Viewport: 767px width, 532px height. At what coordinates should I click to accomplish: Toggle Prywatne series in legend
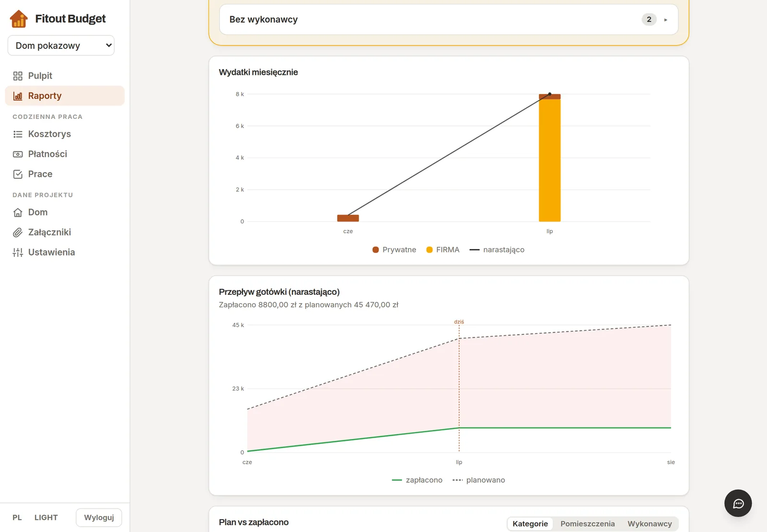pos(394,250)
